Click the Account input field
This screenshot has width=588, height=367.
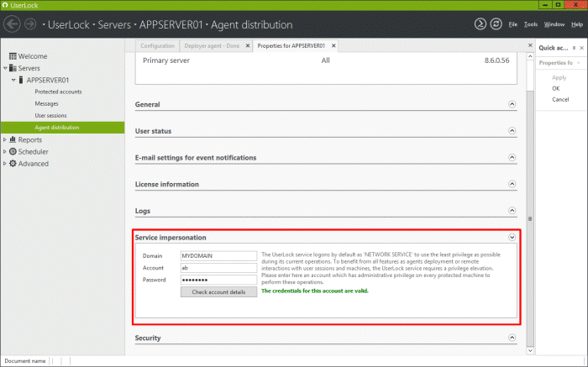click(218, 268)
